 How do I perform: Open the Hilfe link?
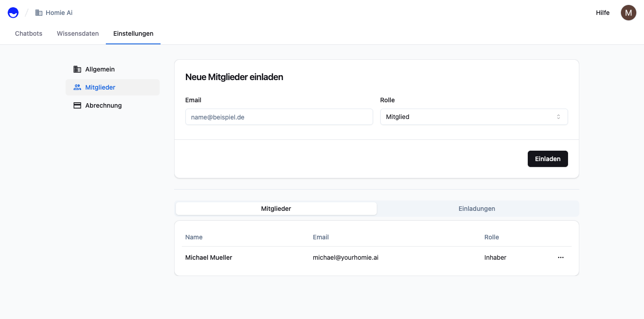602,13
